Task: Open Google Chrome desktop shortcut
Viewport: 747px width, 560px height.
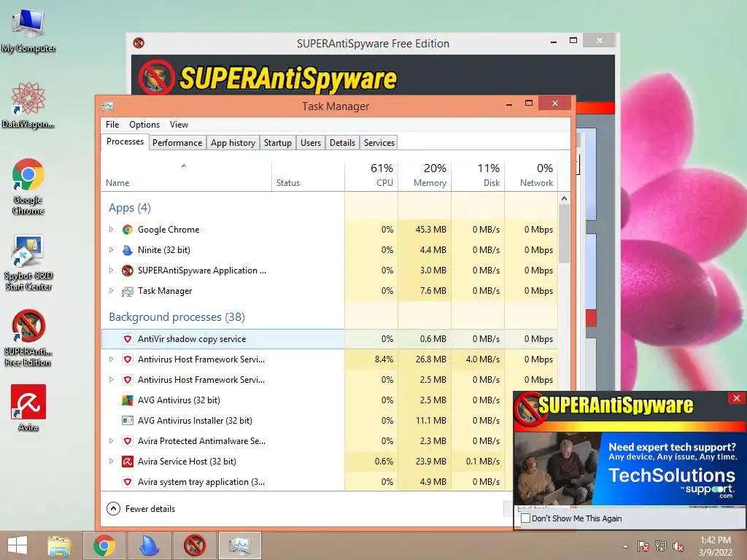Action: [28, 186]
